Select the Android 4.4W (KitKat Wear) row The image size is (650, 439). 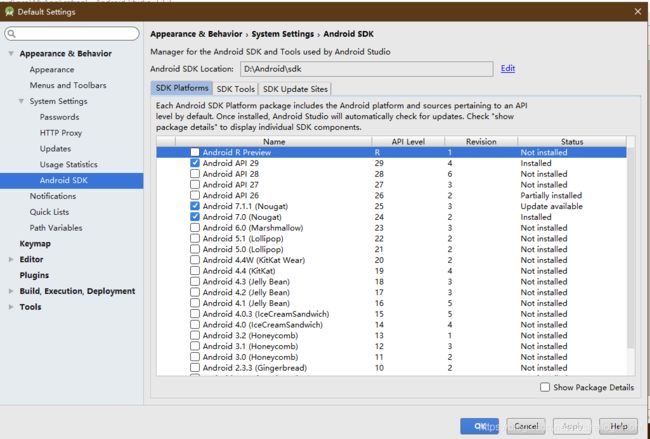391,260
